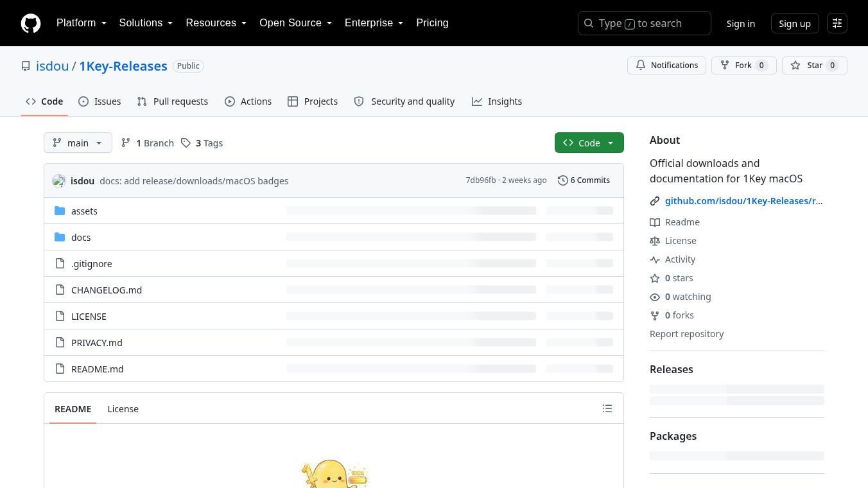Image resolution: width=868 pixels, height=488 pixels.
Task: Open the PRIVACY.md file name
Action: pos(97,343)
